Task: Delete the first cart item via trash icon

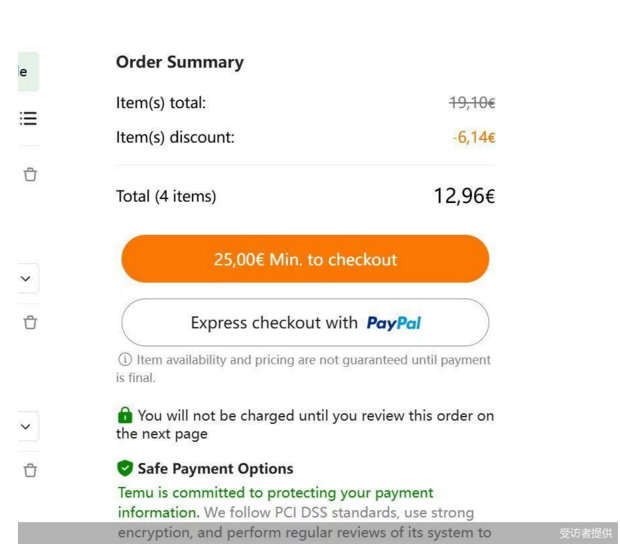Action: (x=30, y=174)
